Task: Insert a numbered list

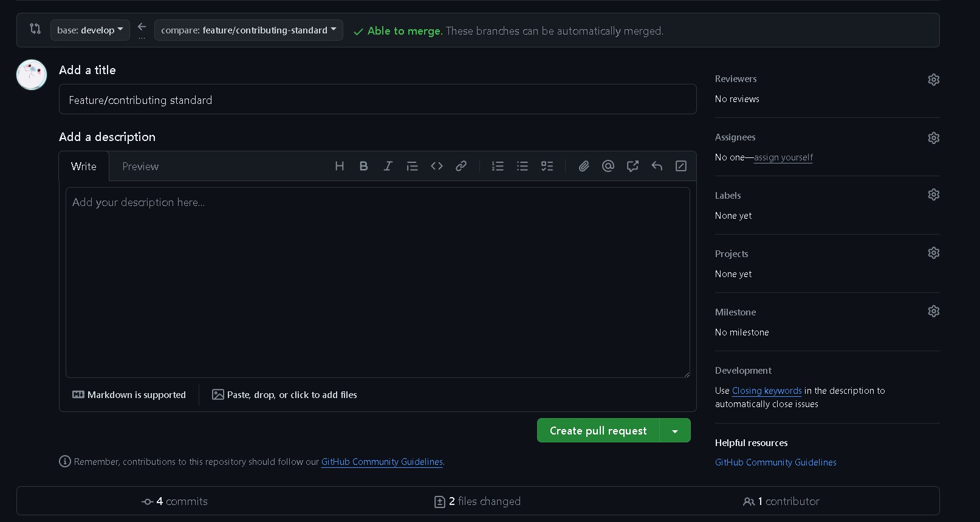Action: click(498, 166)
